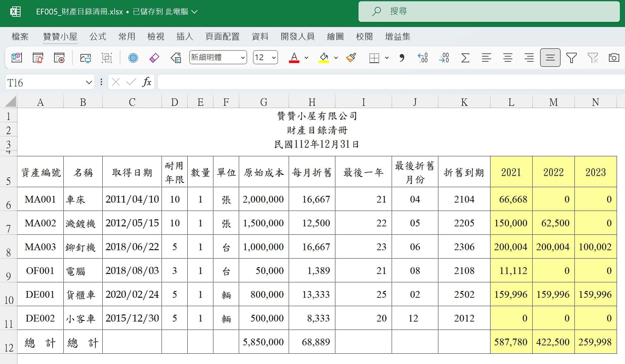Click the record macro window icon
The image size is (625, 364).
coord(59,58)
